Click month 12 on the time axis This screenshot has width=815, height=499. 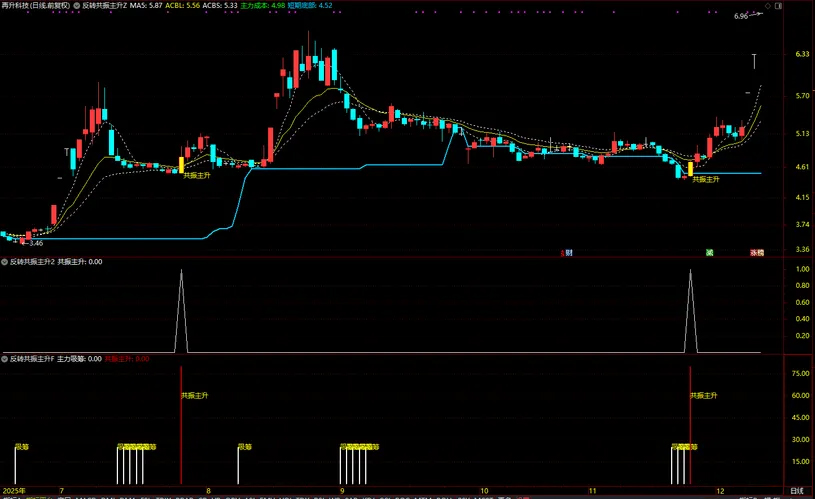pyautogui.click(x=720, y=491)
